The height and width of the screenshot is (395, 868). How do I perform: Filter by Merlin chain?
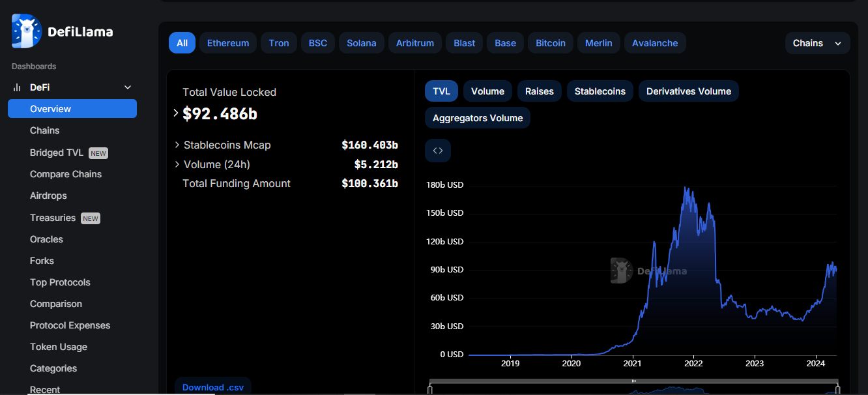[599, 43]
